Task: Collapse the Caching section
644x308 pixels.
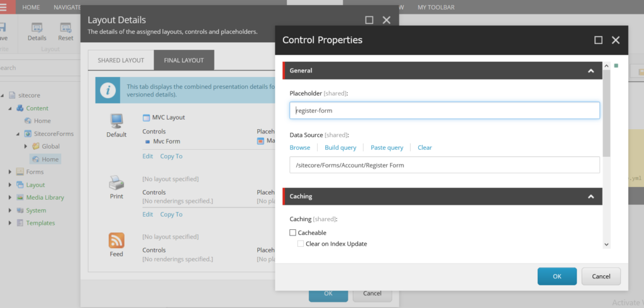Action: pos(591,197)
